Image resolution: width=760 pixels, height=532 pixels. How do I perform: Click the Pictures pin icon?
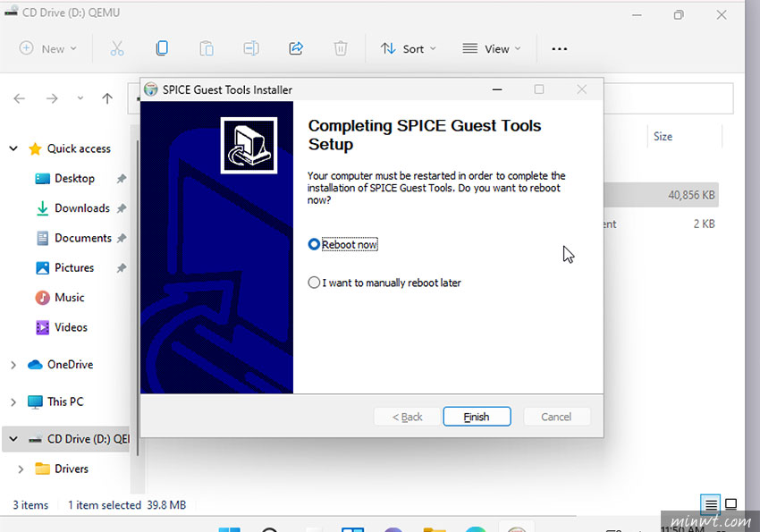click(x=122, y=268)
